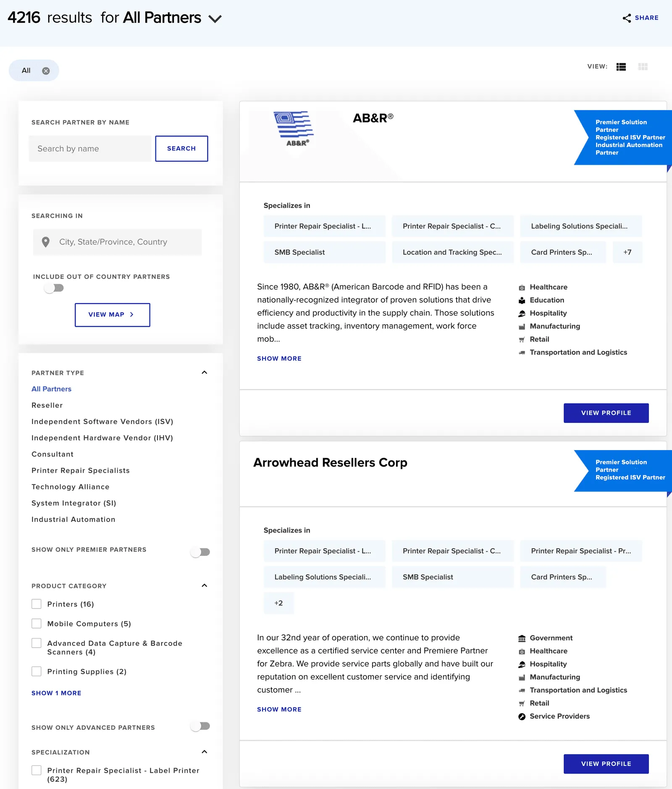Image resolution: width=672 pixels, height=789 pixels.
Task: Open the All Partners dropdown in header
Action: click(x=215, y=19)
